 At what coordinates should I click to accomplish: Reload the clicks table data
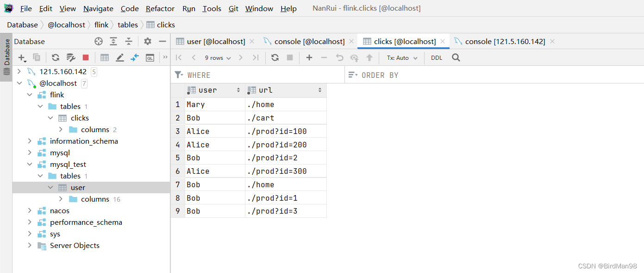tap(275, 57)
